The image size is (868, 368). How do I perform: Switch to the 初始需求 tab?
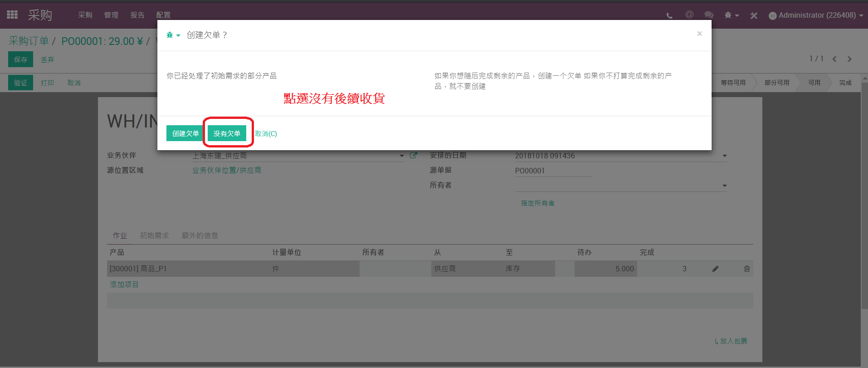click(x=154, y=236)
